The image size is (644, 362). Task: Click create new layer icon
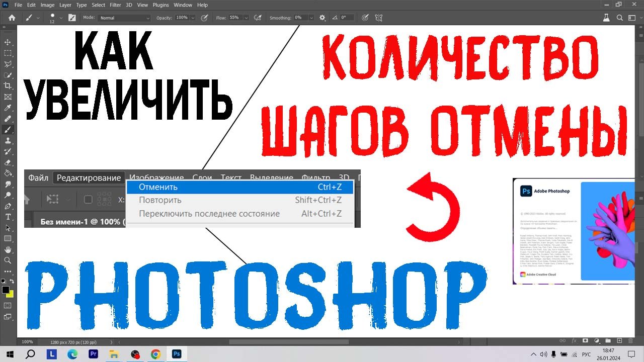tap(619, 341)
